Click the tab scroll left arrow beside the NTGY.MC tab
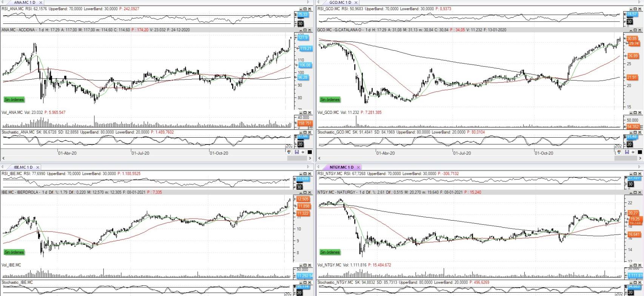 pyautogui.click(x=319, y=167)
